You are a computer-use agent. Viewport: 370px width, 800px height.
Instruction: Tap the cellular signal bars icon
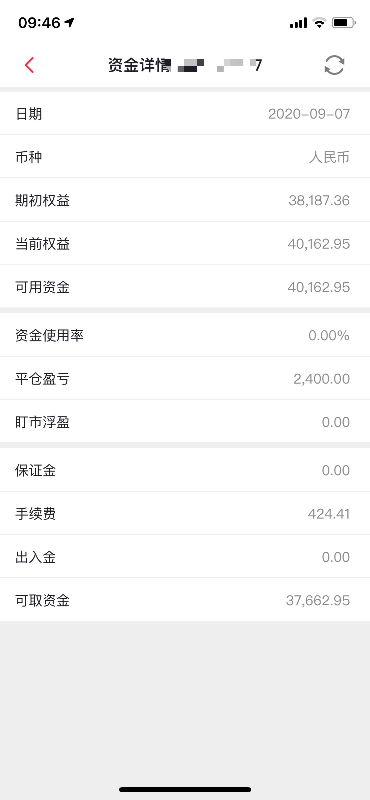299,23
